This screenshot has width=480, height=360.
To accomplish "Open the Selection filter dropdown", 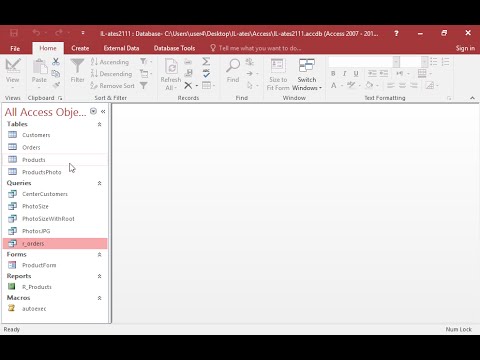I will [146, 62].
